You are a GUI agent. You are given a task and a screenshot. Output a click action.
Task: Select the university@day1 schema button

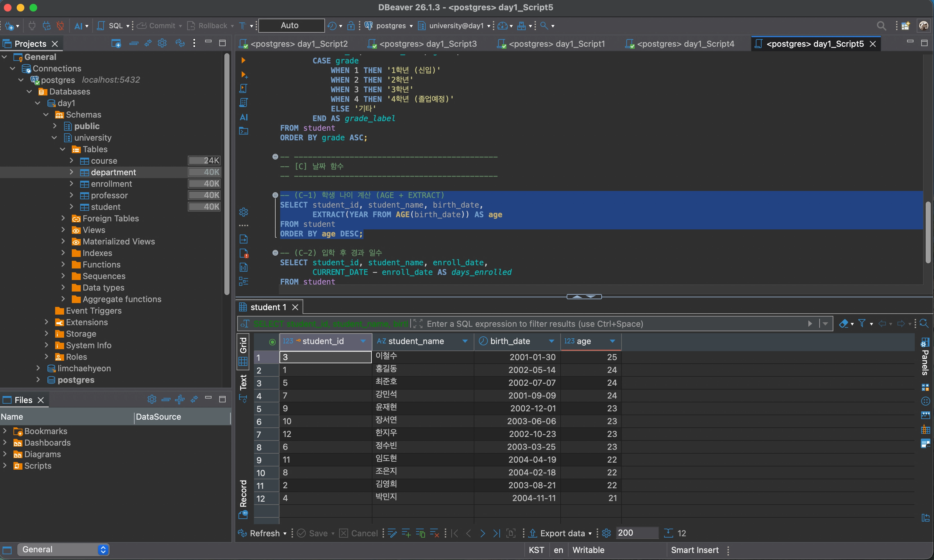pyautogui.click(x=455, y=26)
